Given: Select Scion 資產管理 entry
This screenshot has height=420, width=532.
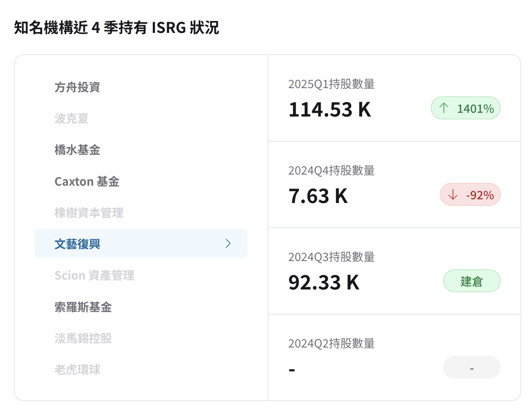Looking at the screenshot, I should (x=94, y=275).
